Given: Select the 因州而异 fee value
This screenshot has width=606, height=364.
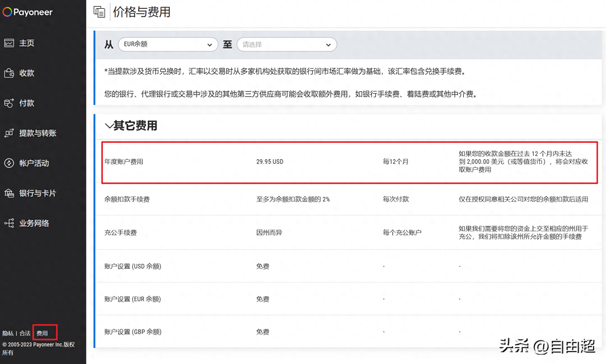Looking at the screenshot, I should 269,233.
